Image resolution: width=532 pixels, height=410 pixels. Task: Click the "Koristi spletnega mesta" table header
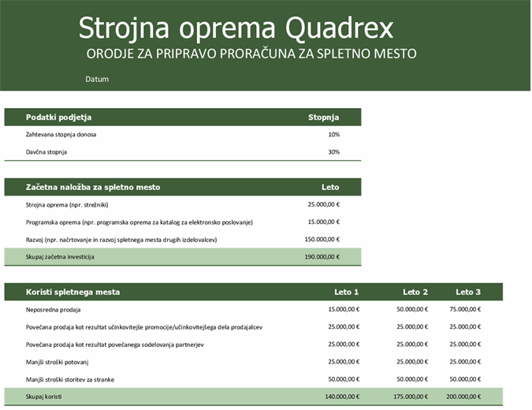coord(73,292)
